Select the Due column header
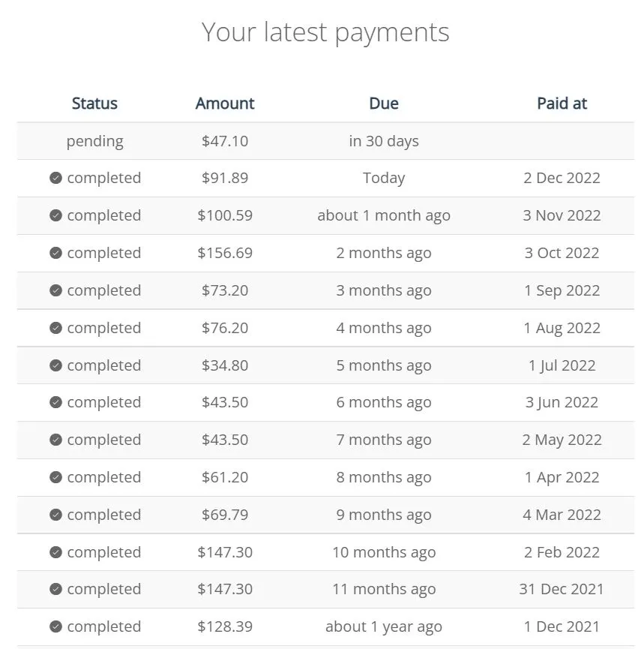The image size is (644, 649). [x=384, y=104]
